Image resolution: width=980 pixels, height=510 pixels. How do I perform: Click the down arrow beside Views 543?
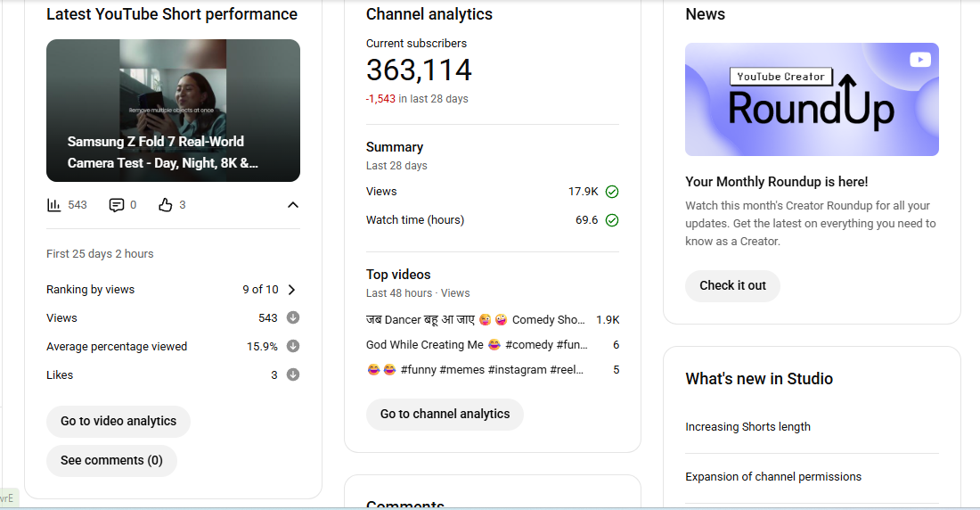(293, 318)
